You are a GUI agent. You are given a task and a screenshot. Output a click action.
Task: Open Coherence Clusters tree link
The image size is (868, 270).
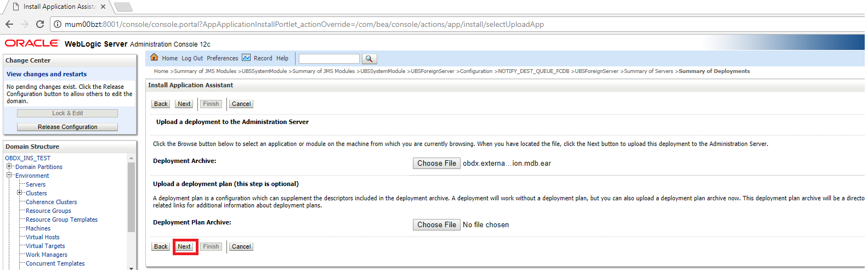pyautogui.click(x=52, y=202)
